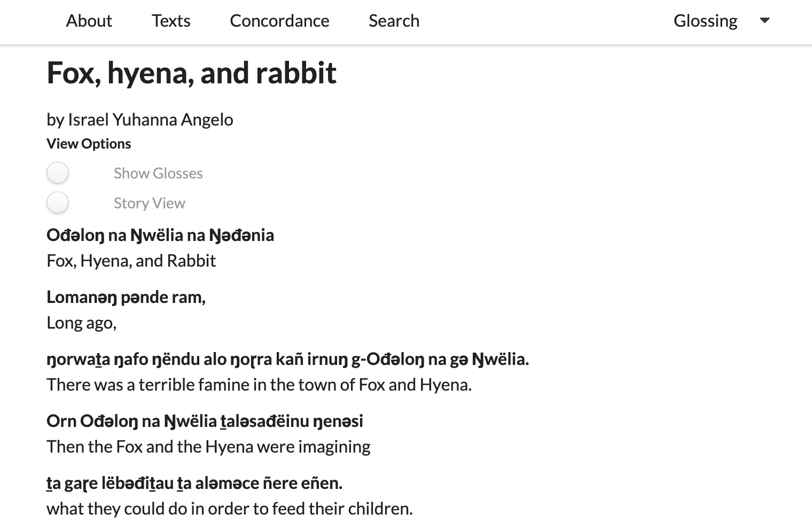Click the translation 'Long ago,'

[x=82, y=323]
